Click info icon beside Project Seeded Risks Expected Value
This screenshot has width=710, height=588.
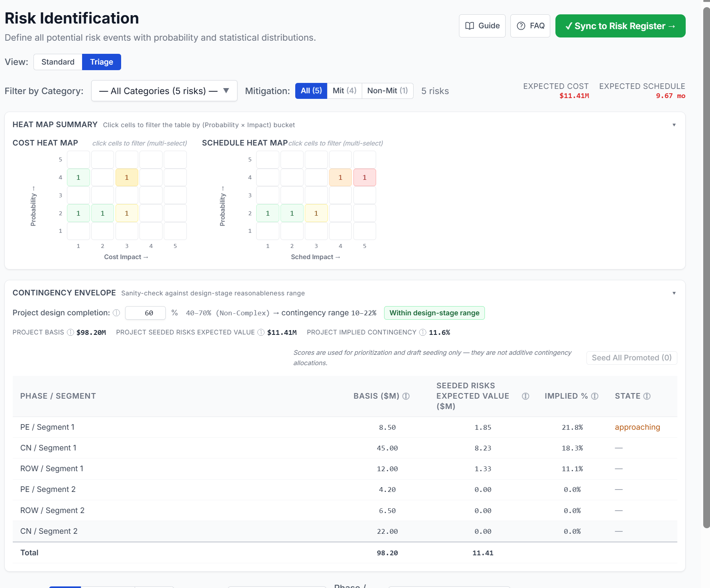[x=261, y=332]
